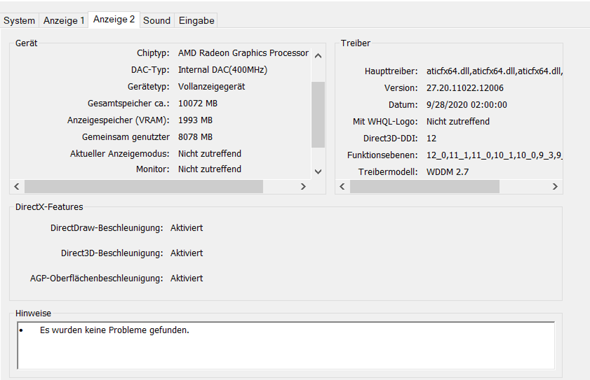Select the Anzeige 2 tab
The image size is (590, 380).
(114, 20)
